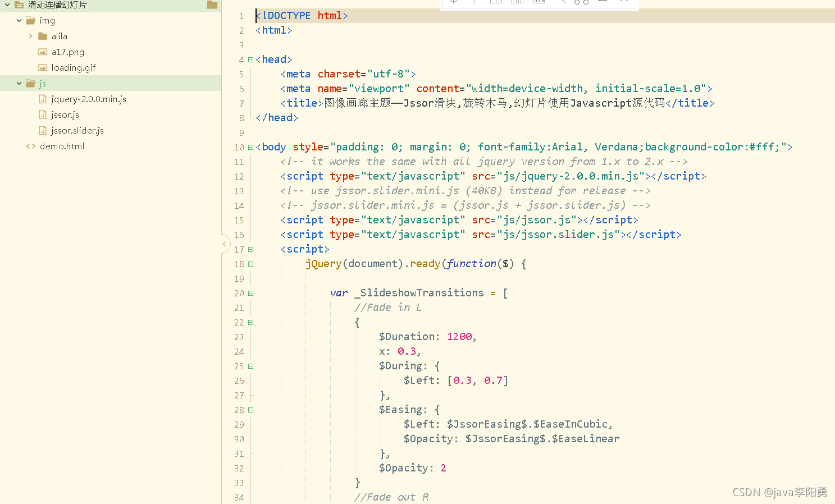Open a17.png in the file tree
Screen dimensions: 835x504
click(x=68, y=52)
